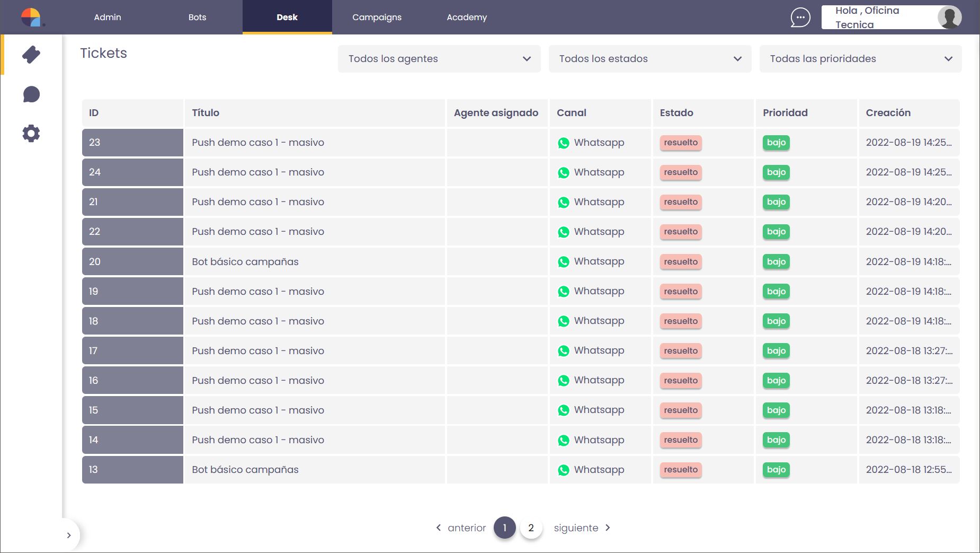Click the WhatsApp icon on ticket 13
Image resolution: width=980 pixels, height=553 pixels.
(x=564, y=470)
